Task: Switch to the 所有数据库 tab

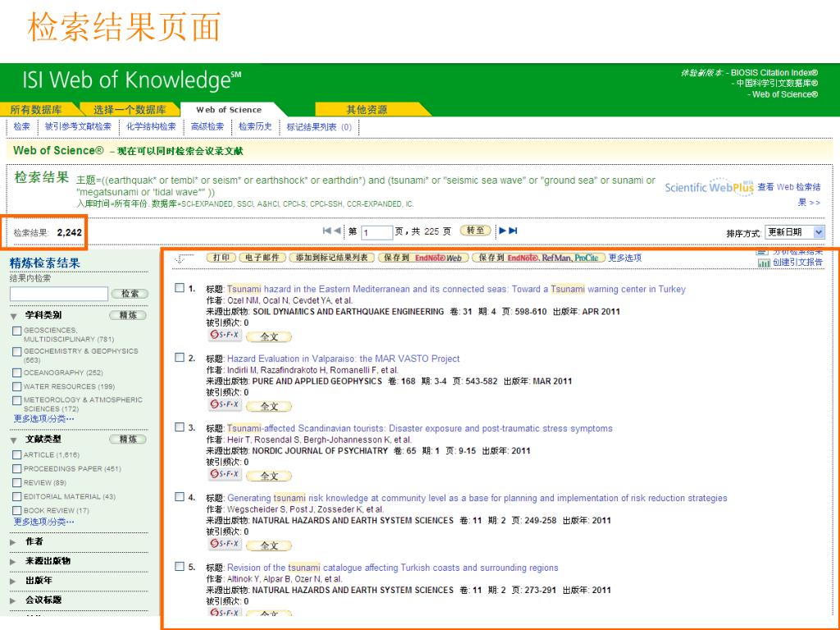Action: click(36, 110)
